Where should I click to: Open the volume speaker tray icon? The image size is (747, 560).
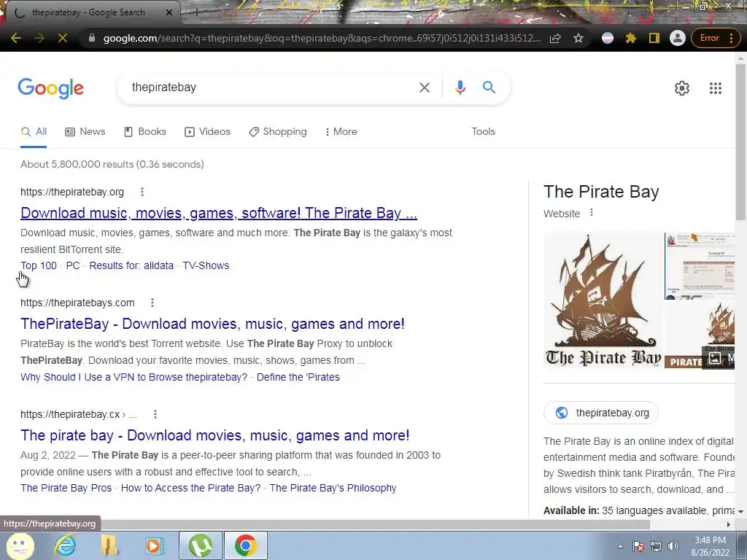[673, 546]
